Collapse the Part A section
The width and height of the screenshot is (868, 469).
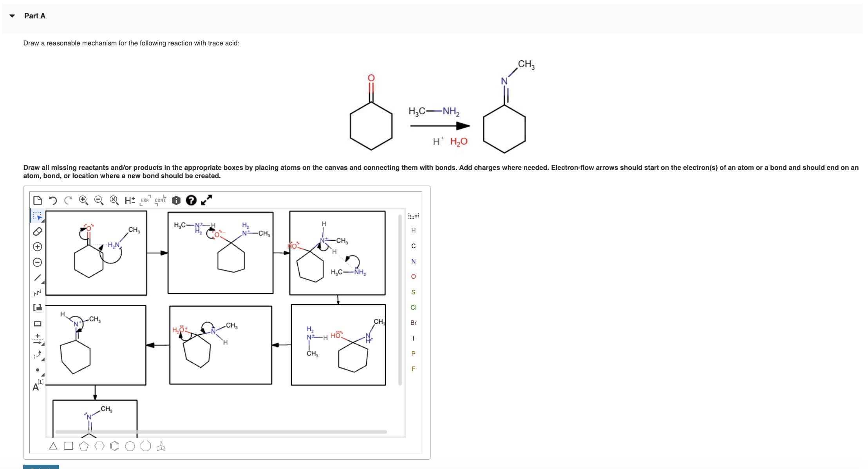point(11,16)
